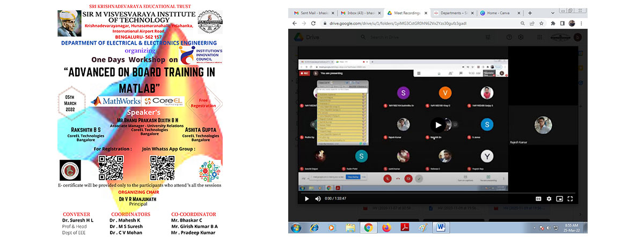Open the Drive help icon
Image resolution: width=644 pixels, height=242 pixels.
(509, 37)
